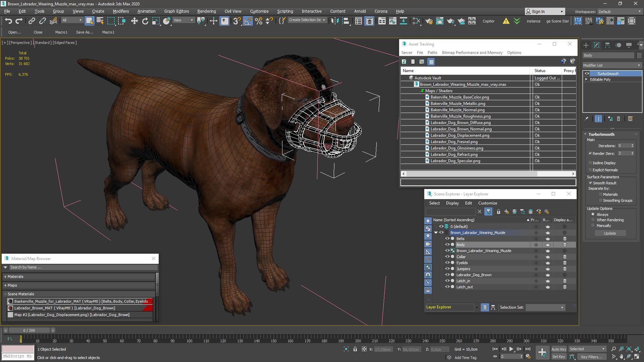Choose the Select and Move tool

134,21
